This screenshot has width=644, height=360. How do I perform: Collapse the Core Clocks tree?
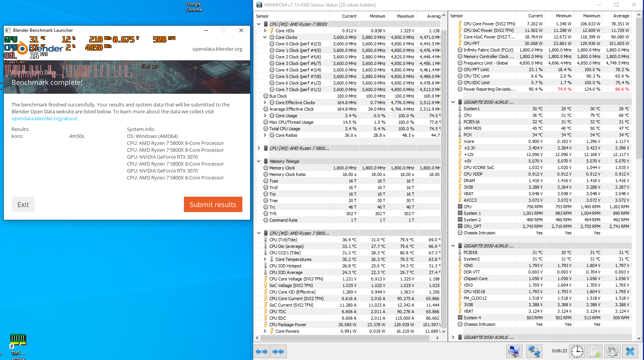click(265, 37)
